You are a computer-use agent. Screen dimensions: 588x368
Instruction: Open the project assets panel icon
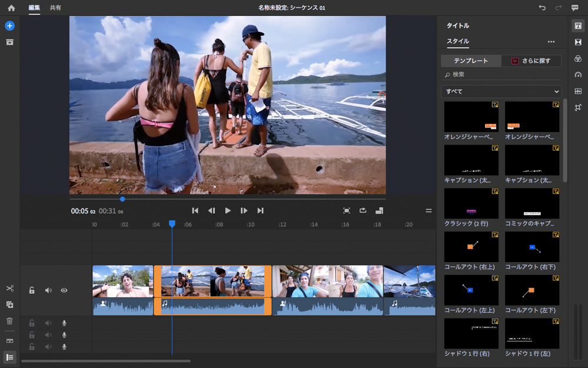pyautogui.click(x=9, y=42)
